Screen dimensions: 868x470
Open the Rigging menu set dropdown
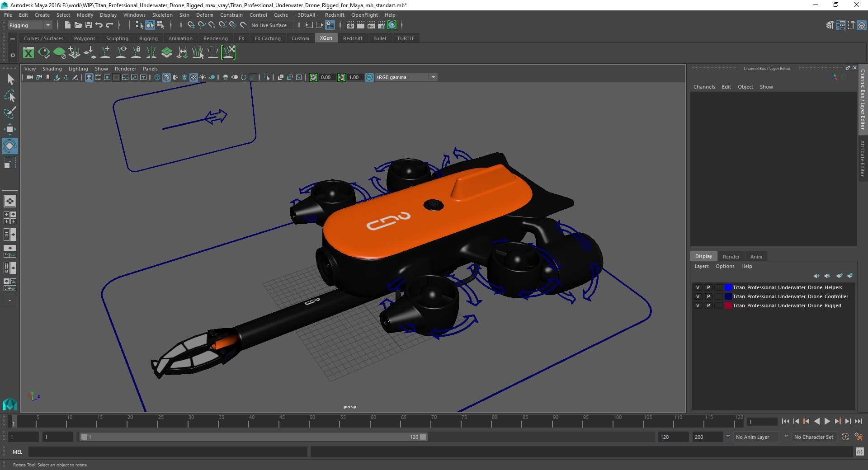click(x=30, y=25)
